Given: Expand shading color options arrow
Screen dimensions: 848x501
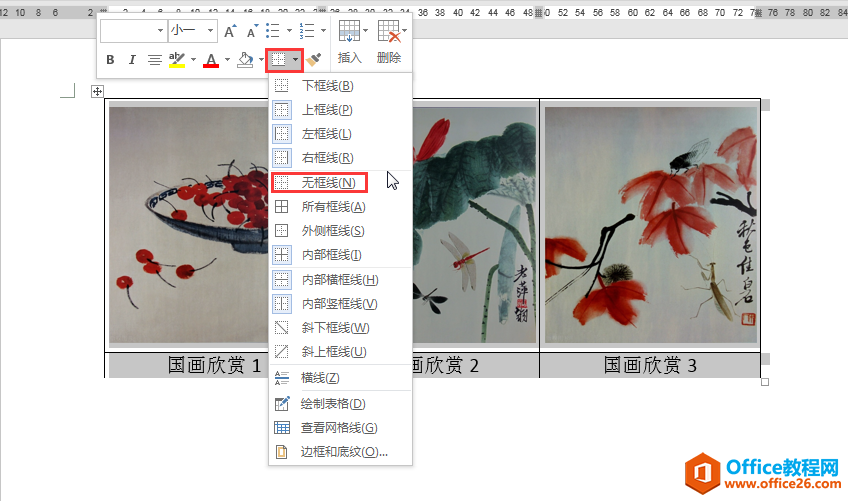Looking at the screenshot, I should click(261, 60).
